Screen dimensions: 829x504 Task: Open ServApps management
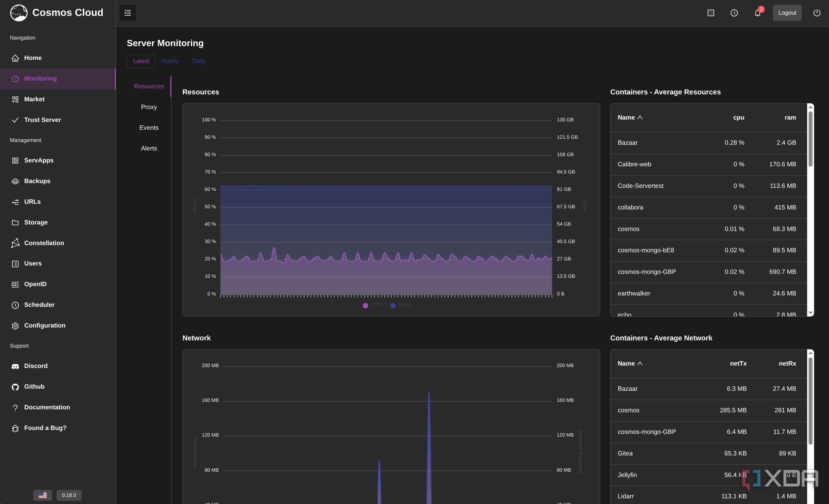pyautogui.click(x=58, y=160)
